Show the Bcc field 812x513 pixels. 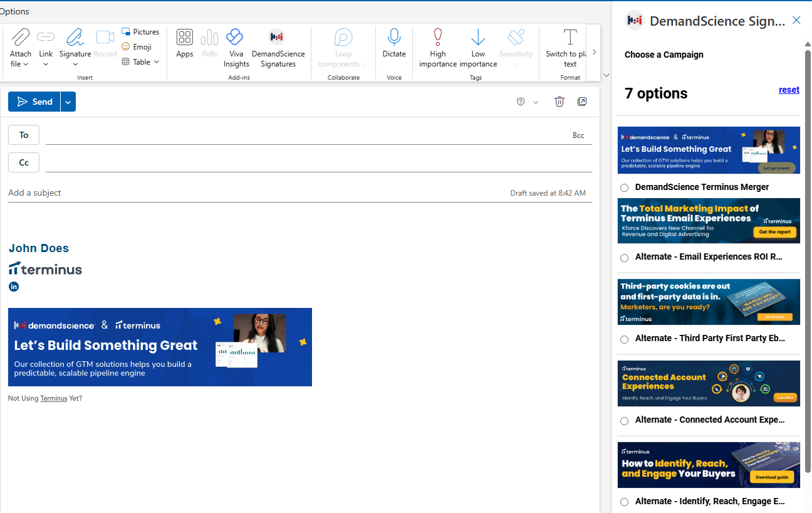pyautogui.click(x=578, y=135)
